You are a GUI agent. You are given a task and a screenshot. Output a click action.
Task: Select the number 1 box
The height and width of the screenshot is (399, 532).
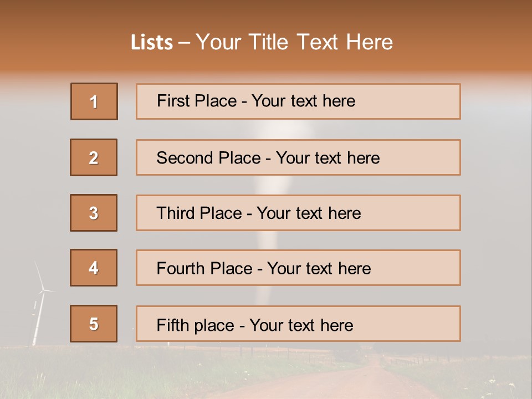94,101
